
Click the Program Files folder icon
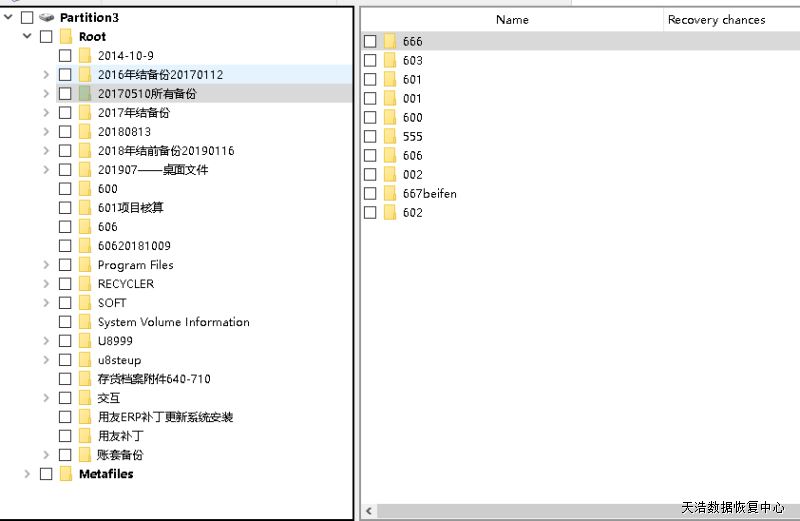tap(85, 265)
